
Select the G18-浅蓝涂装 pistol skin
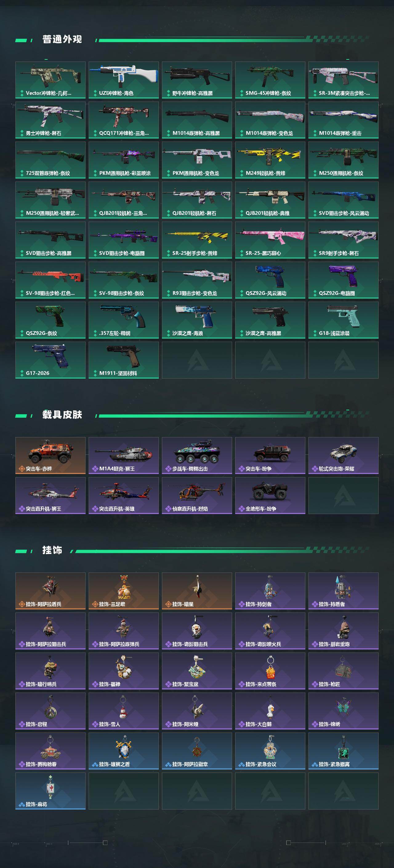click(x=344, y=320)
